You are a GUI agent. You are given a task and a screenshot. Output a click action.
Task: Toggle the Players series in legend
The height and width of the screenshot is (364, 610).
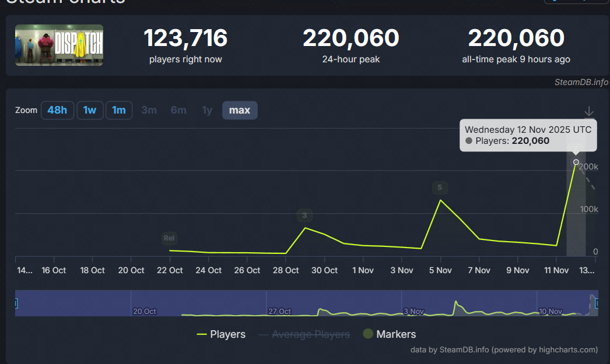pyautogui.click(x=221, y=334)
